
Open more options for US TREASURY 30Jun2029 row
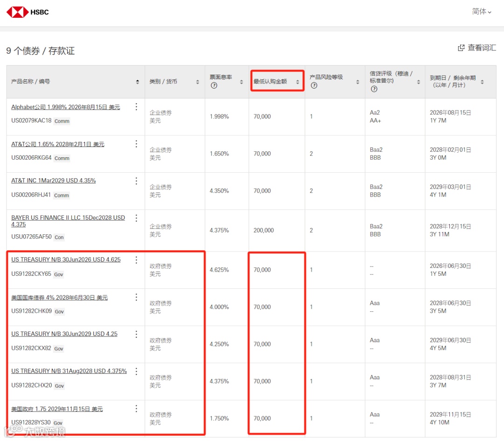coord(136,334)
